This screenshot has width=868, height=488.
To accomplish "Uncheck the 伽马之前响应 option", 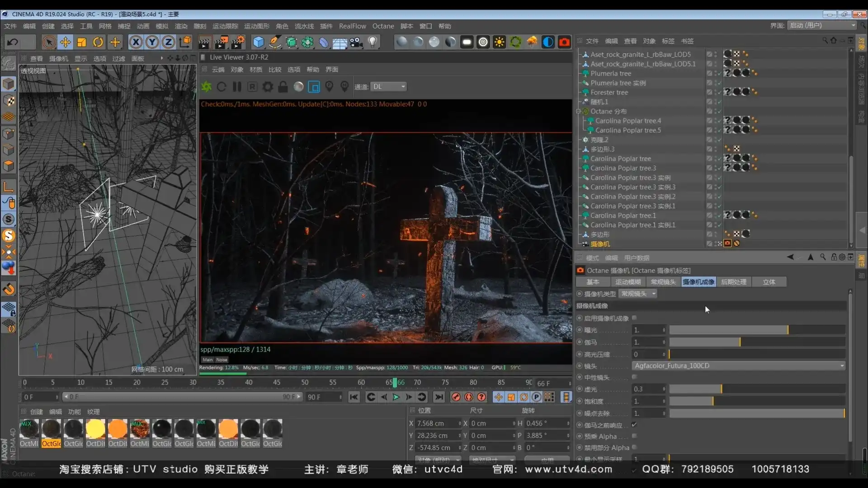I will (634, 425).
